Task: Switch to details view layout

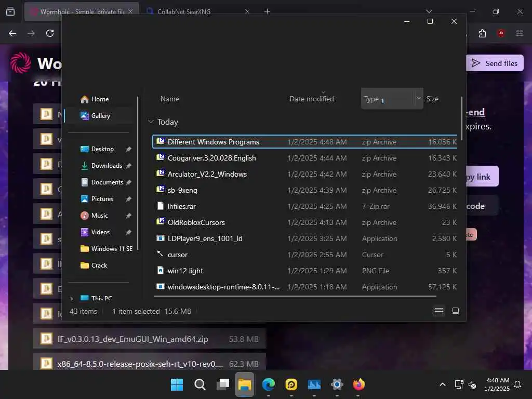Action: tap(438, 311)
